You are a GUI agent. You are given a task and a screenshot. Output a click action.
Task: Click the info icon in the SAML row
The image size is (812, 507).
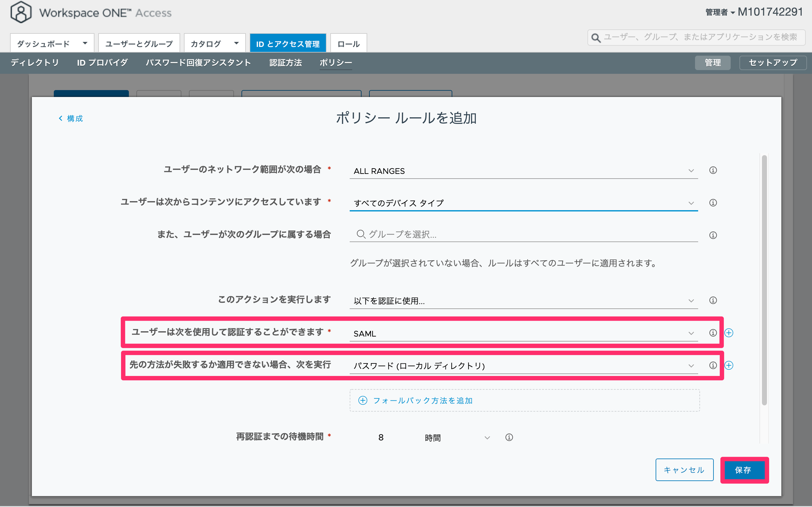point(713,333)
